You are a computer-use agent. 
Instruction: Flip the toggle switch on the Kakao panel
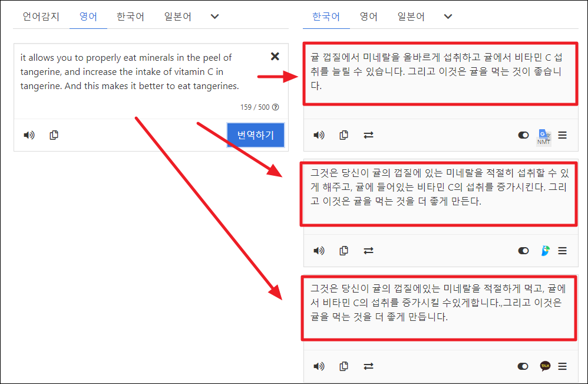523,366
